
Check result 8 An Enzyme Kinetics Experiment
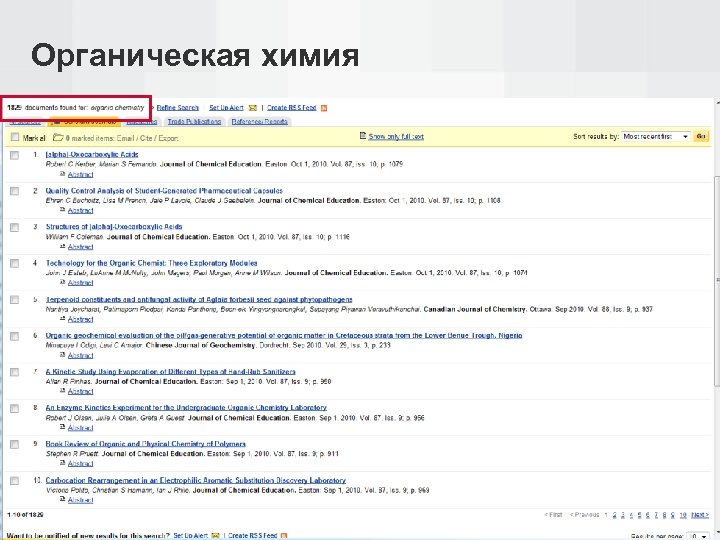[15, 408]
